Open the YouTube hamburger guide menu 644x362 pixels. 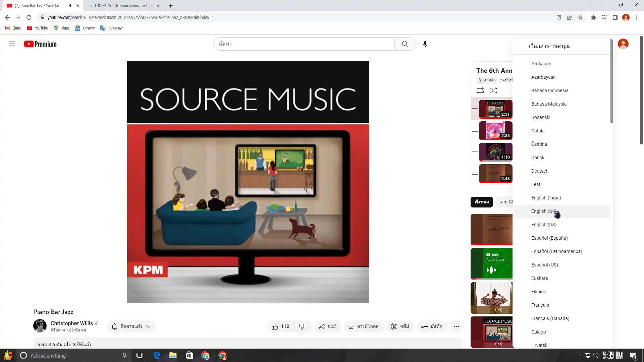click(x=12, y=44)
